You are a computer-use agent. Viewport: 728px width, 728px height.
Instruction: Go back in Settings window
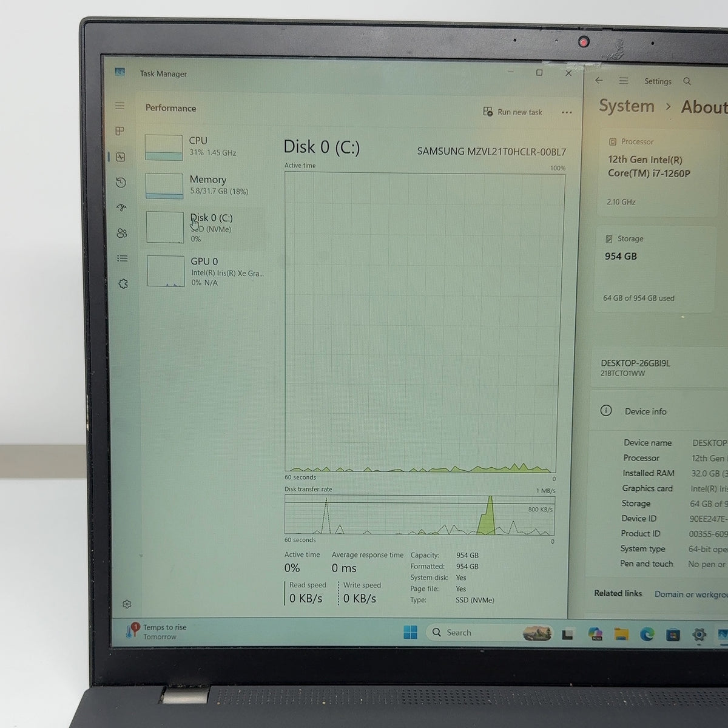[599, 80]
